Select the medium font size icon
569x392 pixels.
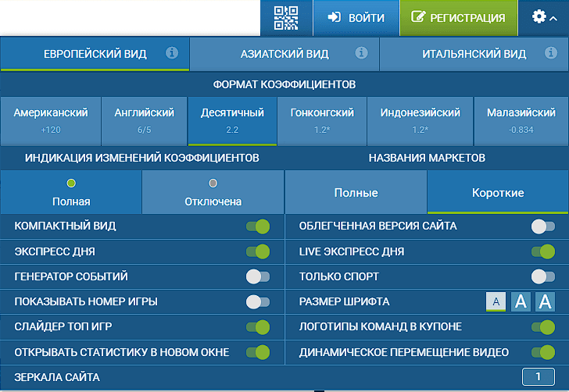(521, 301)
